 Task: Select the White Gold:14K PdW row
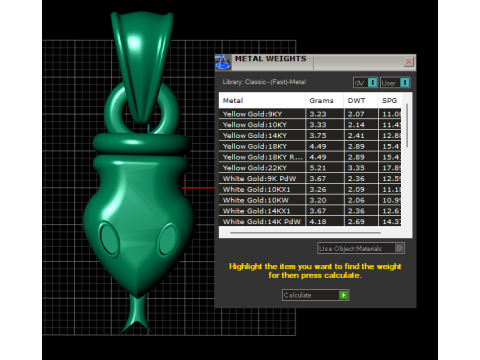pos(310,221)
